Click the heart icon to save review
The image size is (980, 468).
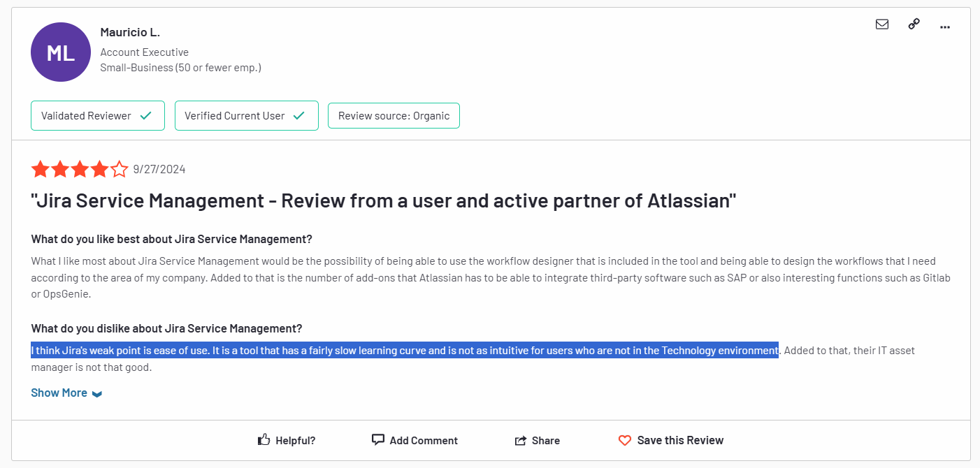click(x=625, y=441)
